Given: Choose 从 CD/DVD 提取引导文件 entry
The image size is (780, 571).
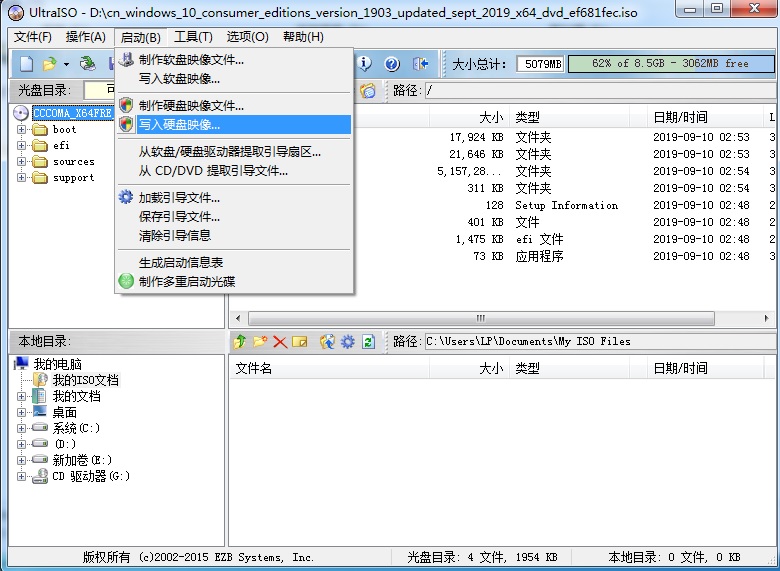Looking at the screenshot, I should point(234,171).
